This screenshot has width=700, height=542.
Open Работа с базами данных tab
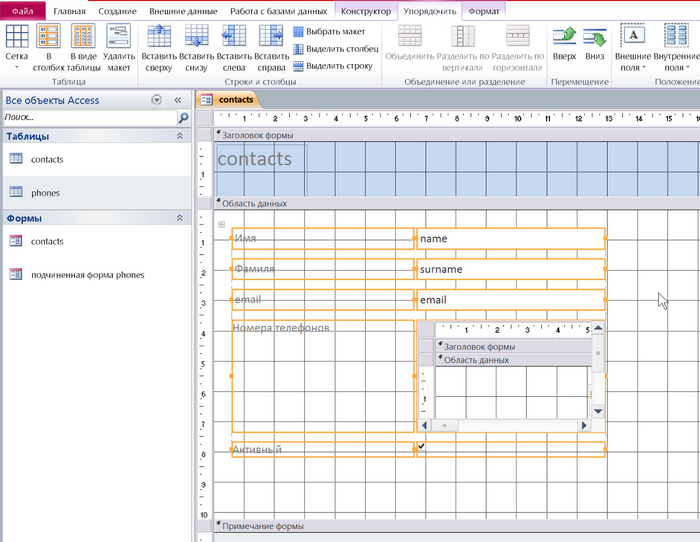[x=279, y=11]
